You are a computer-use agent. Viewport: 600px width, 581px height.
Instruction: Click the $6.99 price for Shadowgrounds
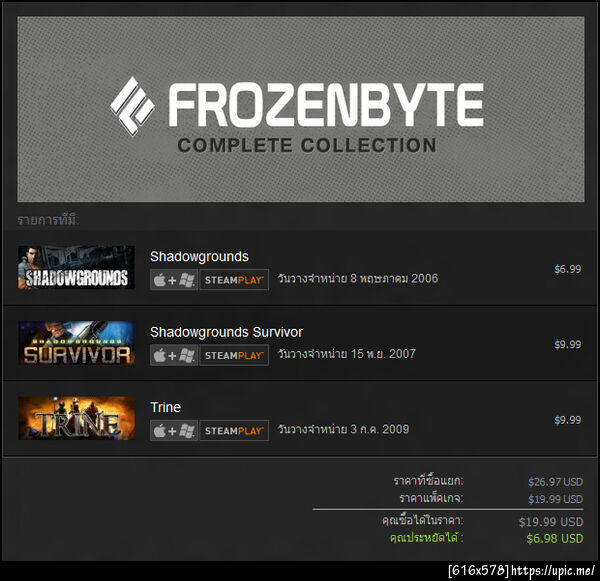coord(568,269)
